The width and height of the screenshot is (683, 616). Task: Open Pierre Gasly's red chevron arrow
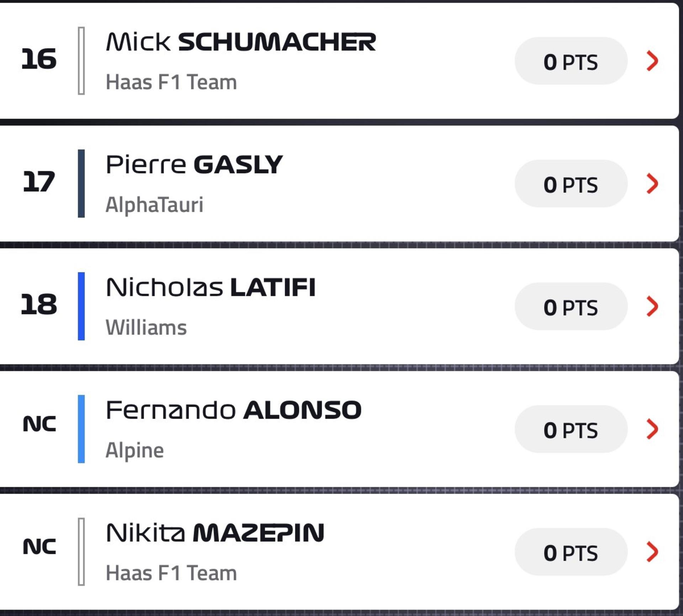pyautogui.click(x=652, y=184)
